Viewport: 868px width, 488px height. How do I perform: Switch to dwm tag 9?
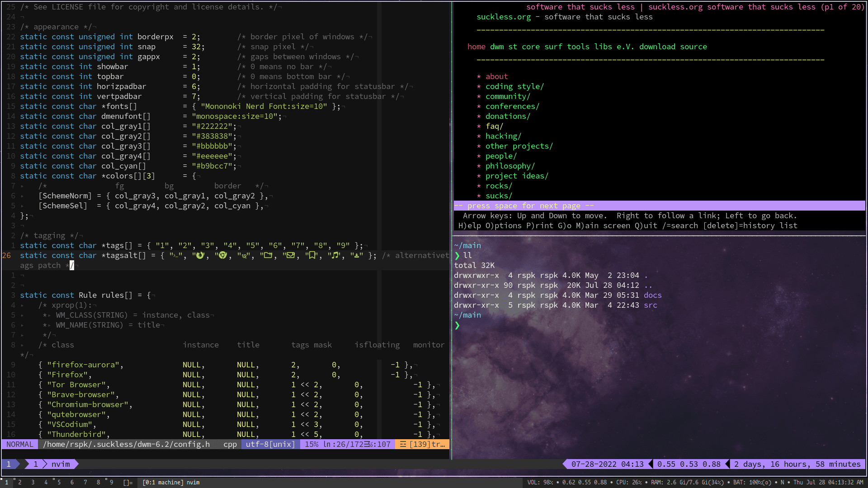point(111,483)
